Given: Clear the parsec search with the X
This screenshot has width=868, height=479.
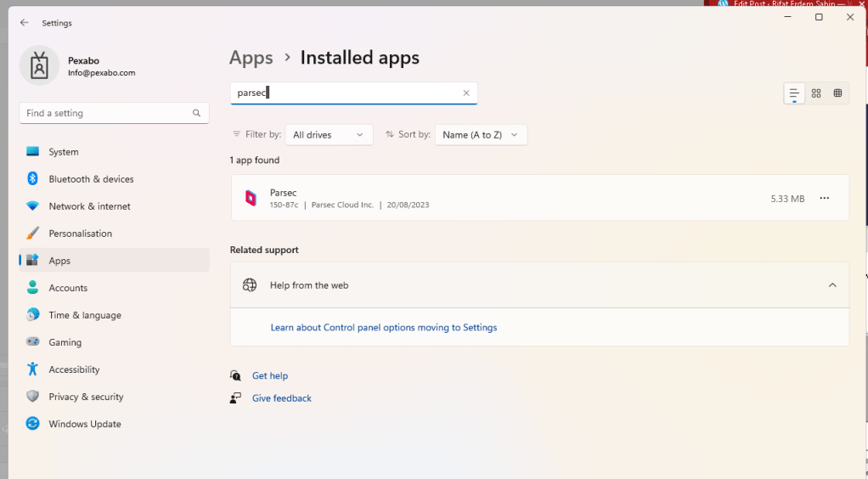Looking at the screenshot, I should tap(466, 93).
